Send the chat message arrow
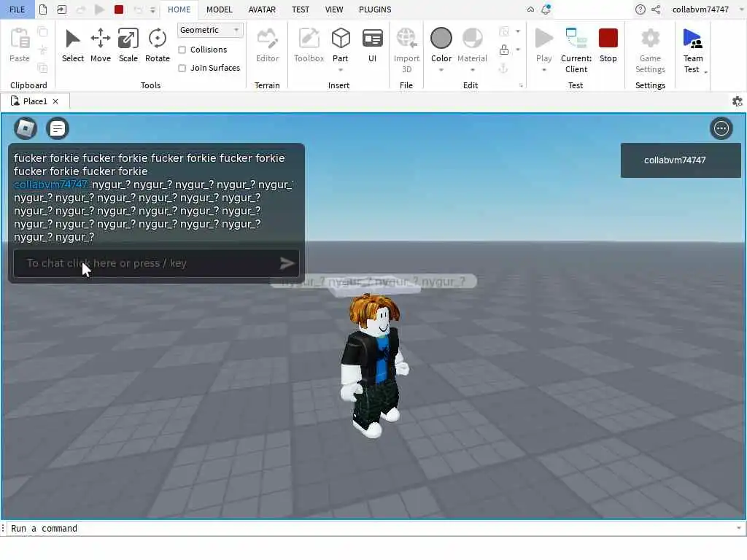The image size is (747, 560). click(287, 263)
